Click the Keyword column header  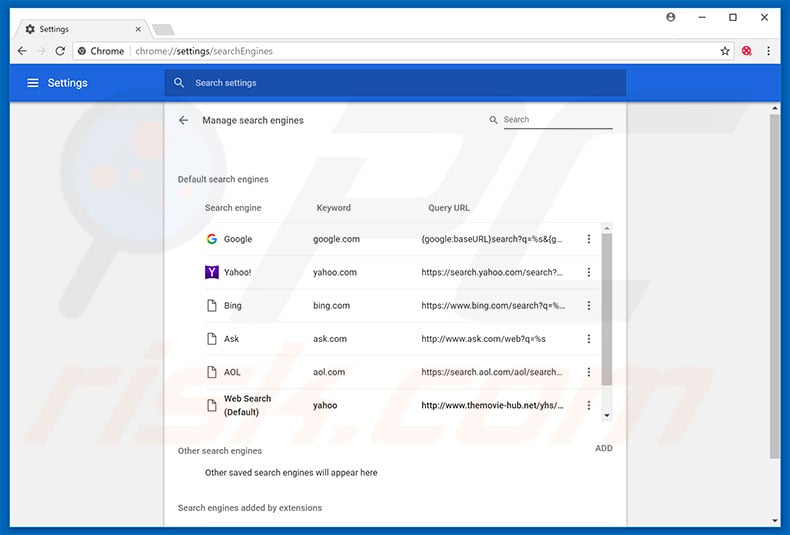(x=334, y=208)
